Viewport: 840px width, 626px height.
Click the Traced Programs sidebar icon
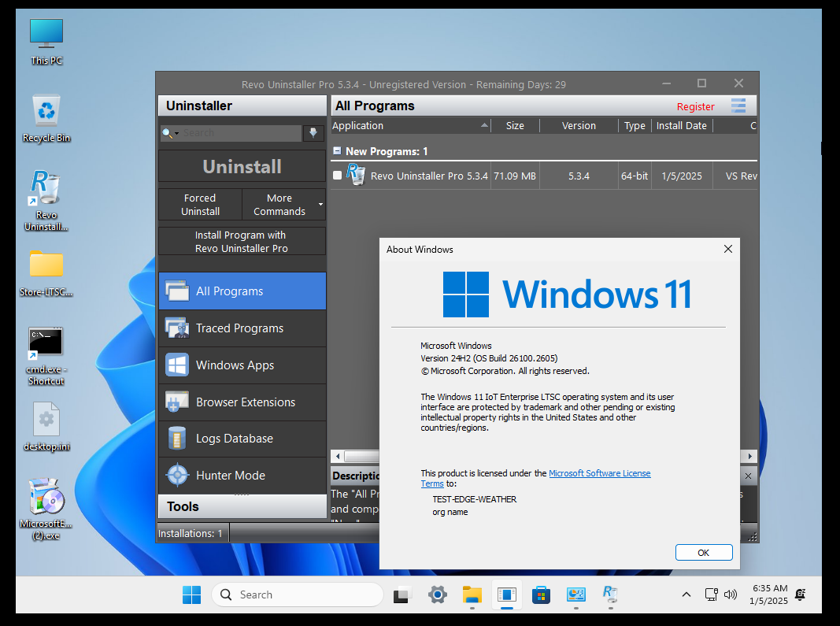177,328
